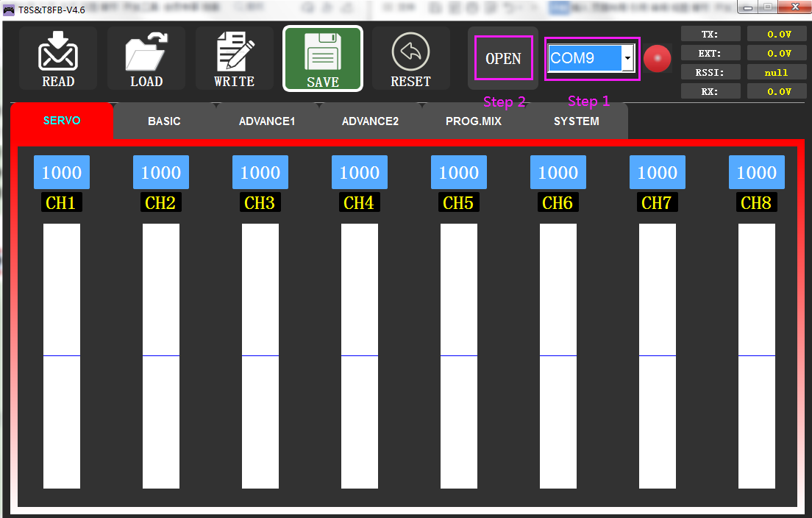
Task: Switch to the SYSTEM tab
Action: pyautogui.click(x=577, y=121)
